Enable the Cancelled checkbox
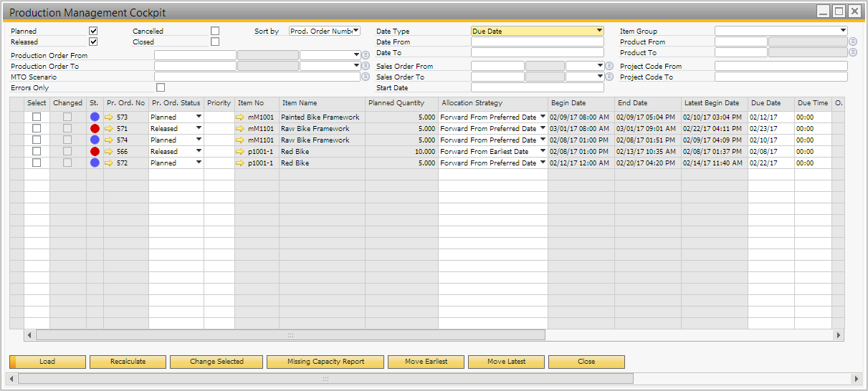Image resolution: width=868 pixels, height=391 pixels. pyautogui.click(x=215, y=31)
